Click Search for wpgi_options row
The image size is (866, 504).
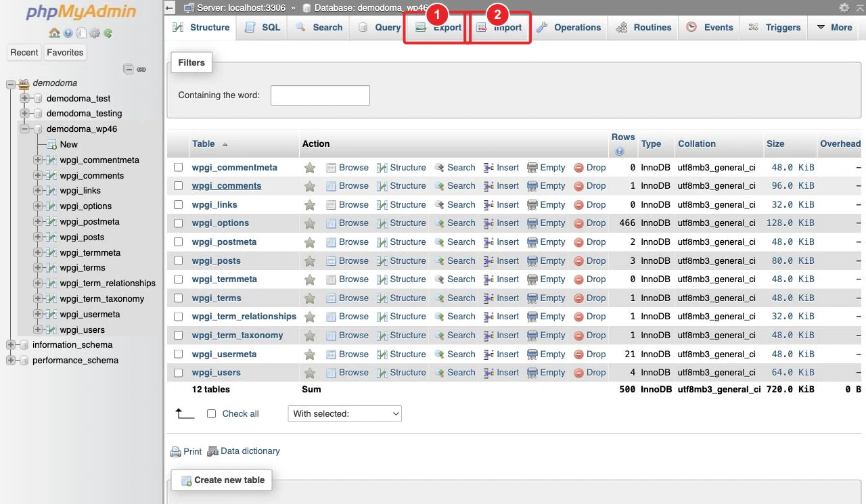455,223
